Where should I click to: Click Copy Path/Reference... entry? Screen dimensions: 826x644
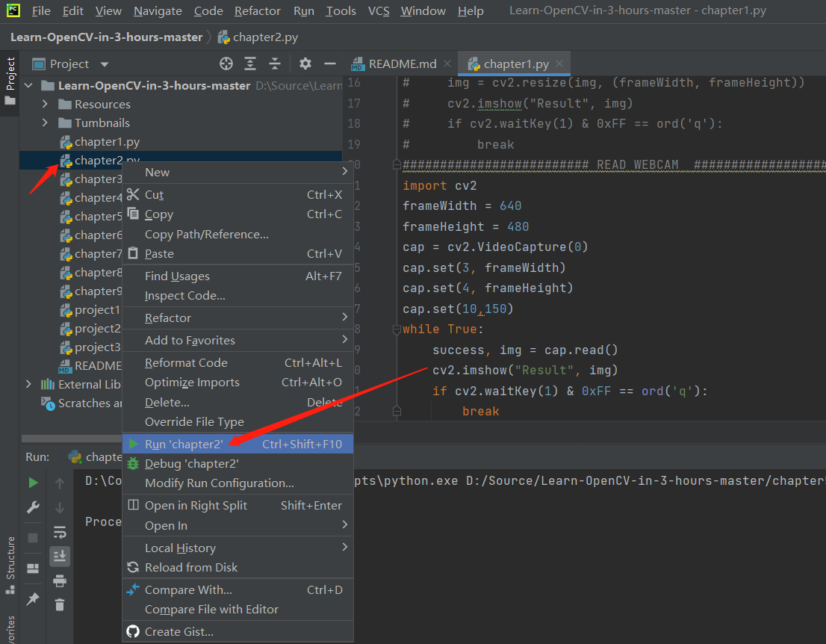coord(237,235)
